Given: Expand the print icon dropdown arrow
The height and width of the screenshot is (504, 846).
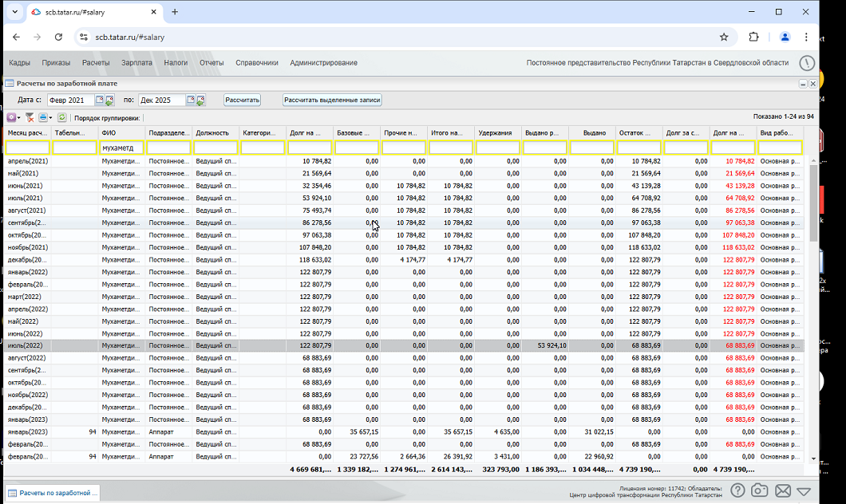Looking at the screenshot, I should click(51, 117).
